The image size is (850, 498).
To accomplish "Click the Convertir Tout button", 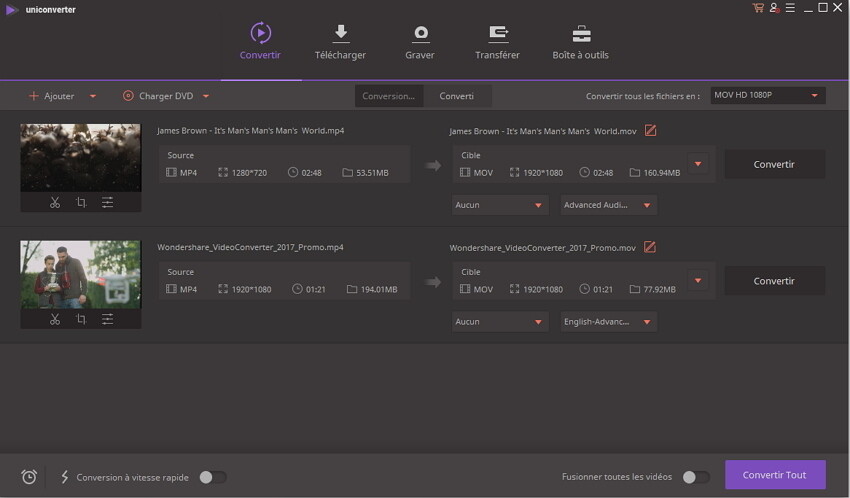I will point(775,475).
